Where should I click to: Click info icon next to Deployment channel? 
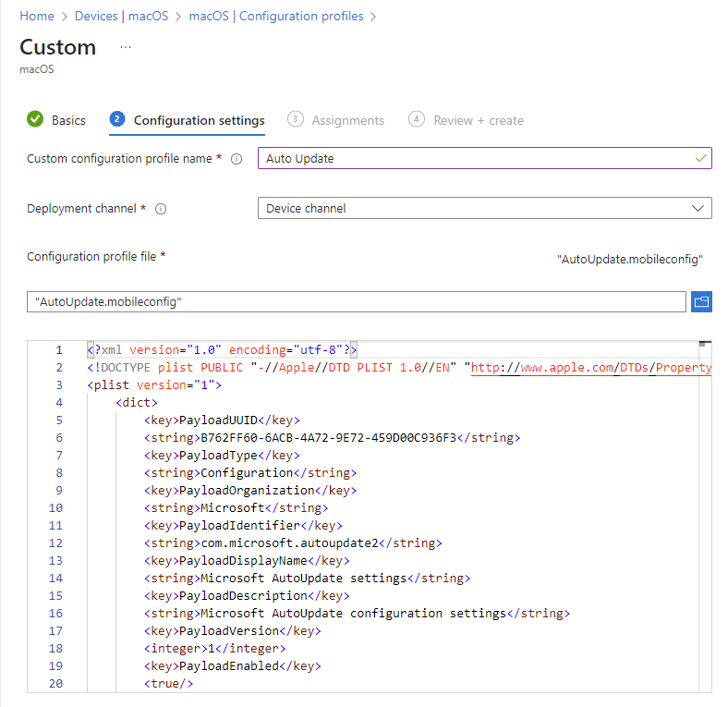click(x=161, y=209)
